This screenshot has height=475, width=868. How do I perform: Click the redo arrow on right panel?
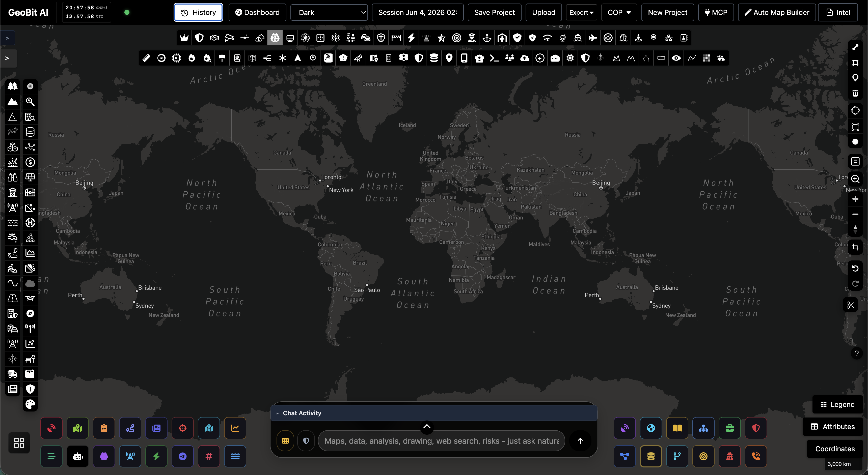pyautogui.click(x=855, y=283)
